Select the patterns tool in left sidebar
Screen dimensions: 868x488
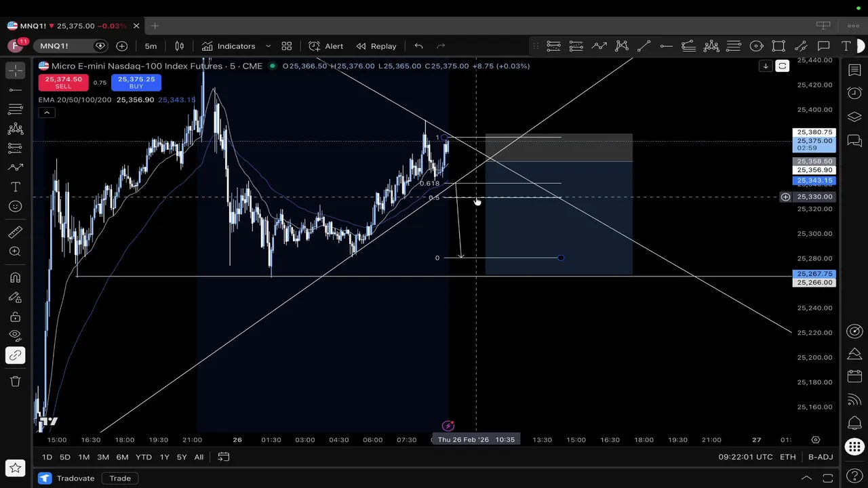click(15, 129)
